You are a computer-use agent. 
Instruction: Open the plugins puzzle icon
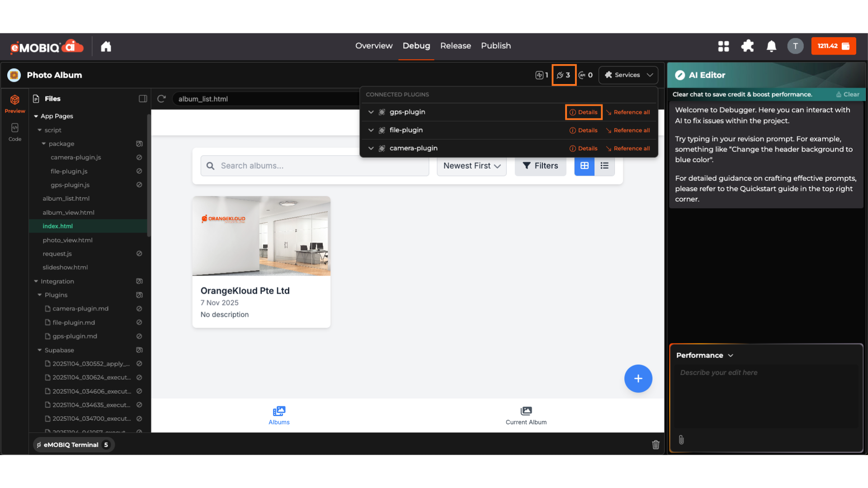pos(747,46)
